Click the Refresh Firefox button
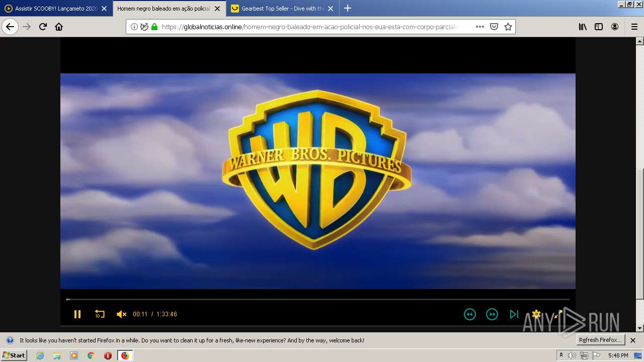Viewport: 644px width, 362px height. (x=601, y=340)
